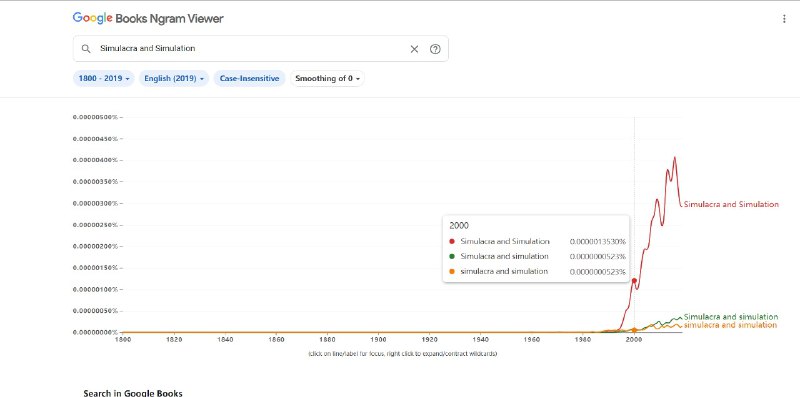Click the Google logo

point(92,18)
